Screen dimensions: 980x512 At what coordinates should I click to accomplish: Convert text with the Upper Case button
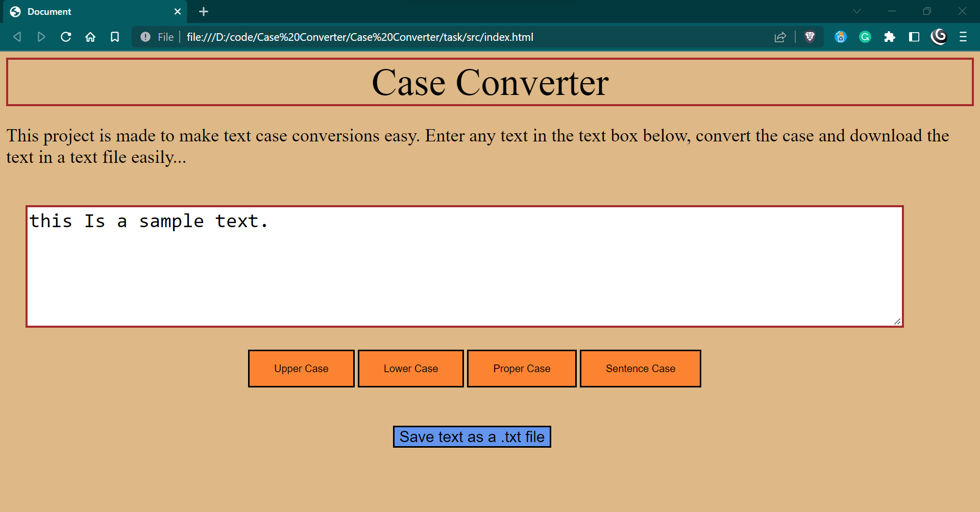tap(301, 368)
